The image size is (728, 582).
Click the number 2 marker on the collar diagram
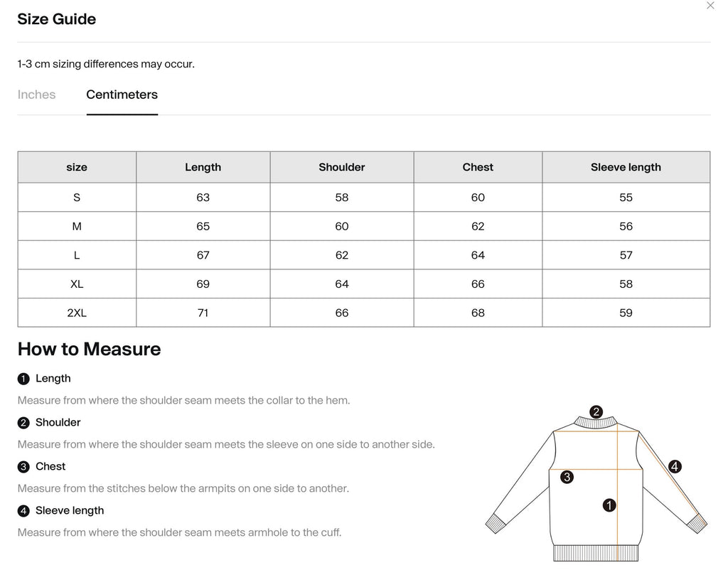(596, 411)
